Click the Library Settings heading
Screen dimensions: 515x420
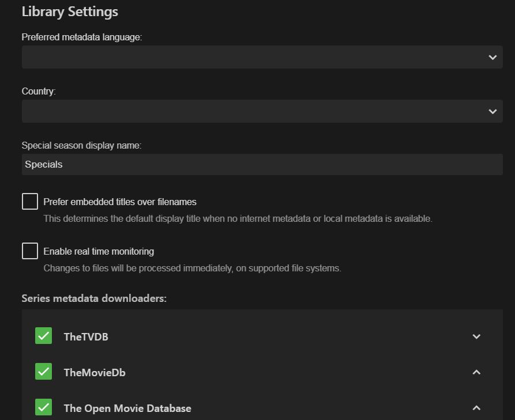point(70,12)
